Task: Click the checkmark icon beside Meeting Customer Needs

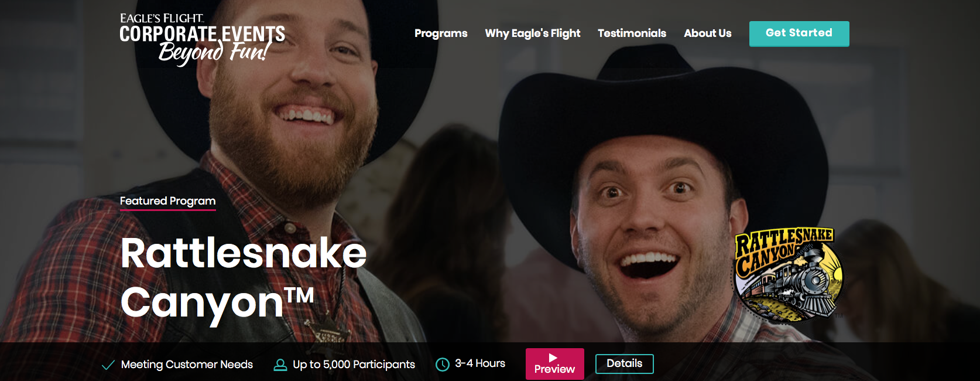Action: pyautogui.click(x=108, y=365)
